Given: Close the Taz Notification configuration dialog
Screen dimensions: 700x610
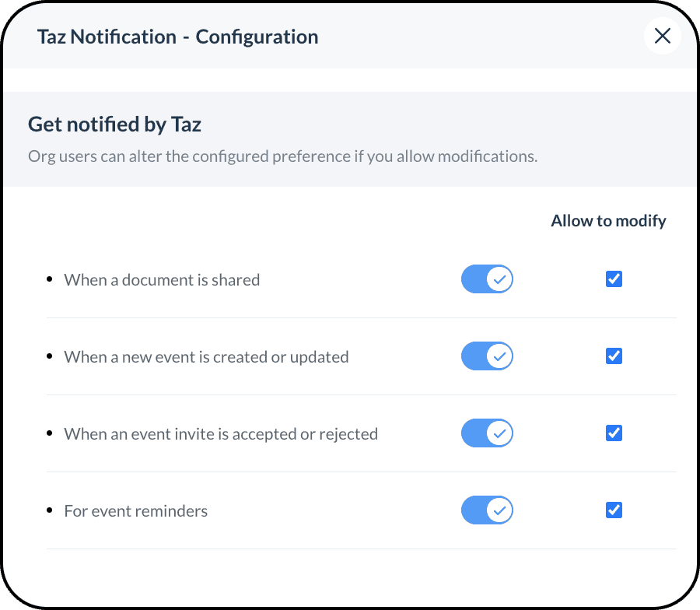Looking at the screenshot, I should click(663, 36).
